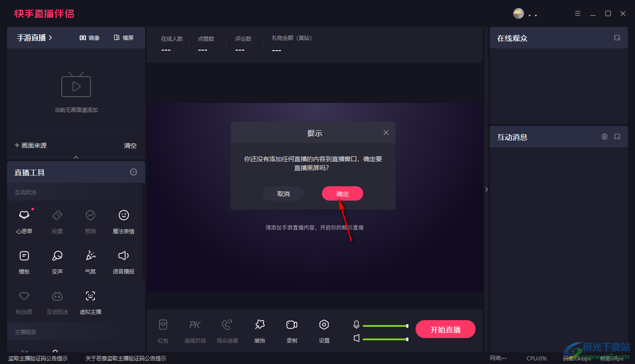Open the 心愿单 wish list tool
This screenshot has width=635, height=364.
point(24,222)
